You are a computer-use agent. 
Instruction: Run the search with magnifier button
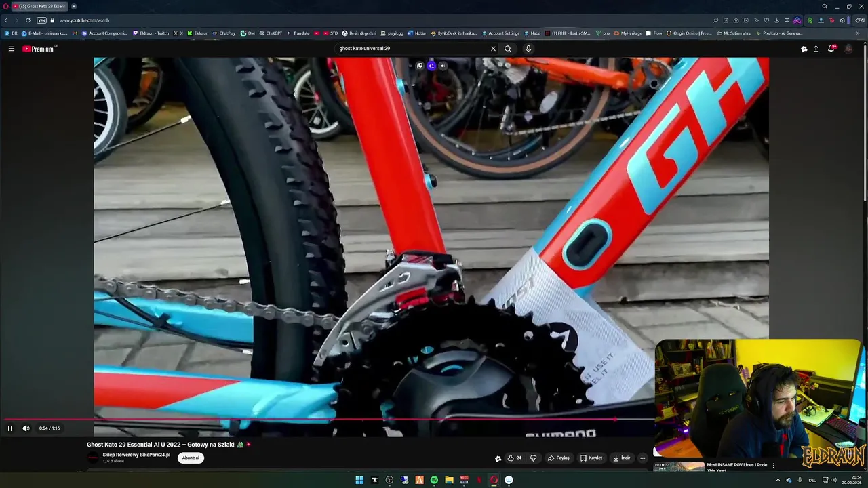[x=507, y=49]
